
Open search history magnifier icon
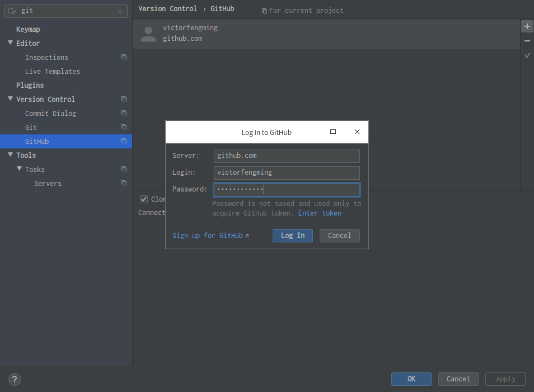pos(12,11)
